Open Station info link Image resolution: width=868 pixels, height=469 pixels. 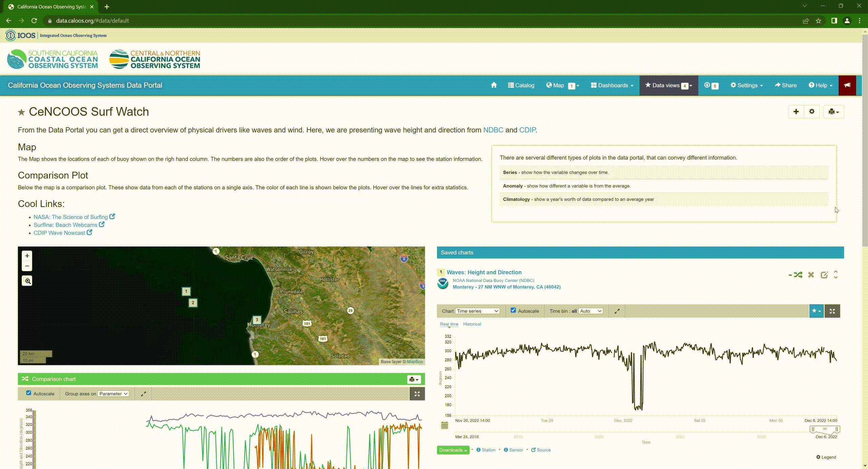486,450
